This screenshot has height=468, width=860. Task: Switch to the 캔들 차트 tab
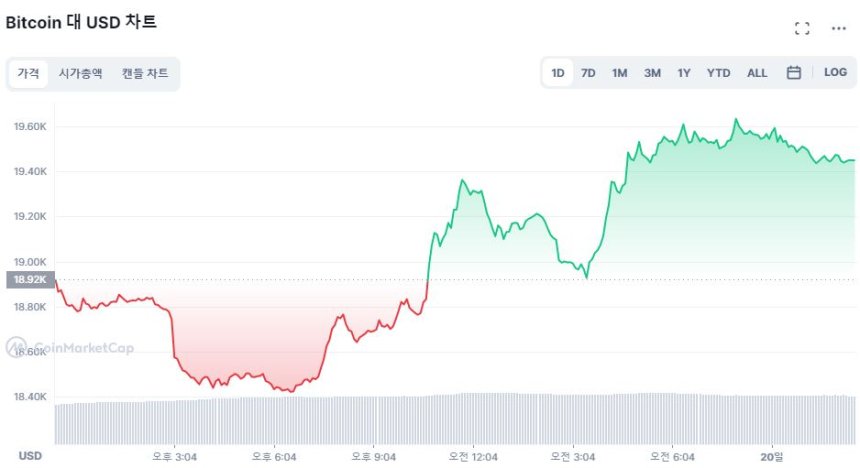145,73
